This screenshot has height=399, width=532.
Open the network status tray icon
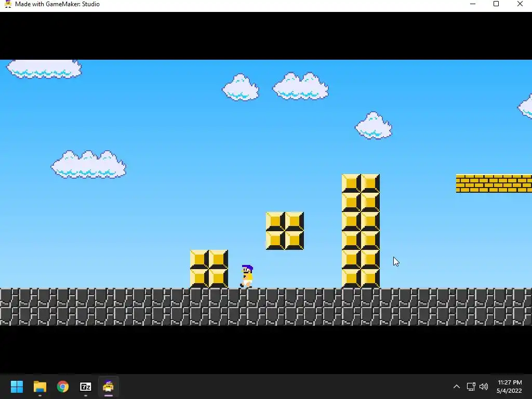click(471, 387)
